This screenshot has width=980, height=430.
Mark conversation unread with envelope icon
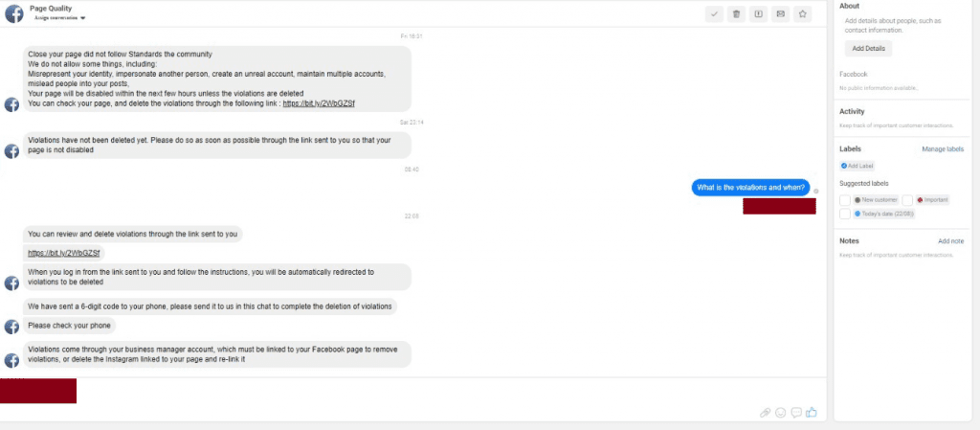point(780,13)
